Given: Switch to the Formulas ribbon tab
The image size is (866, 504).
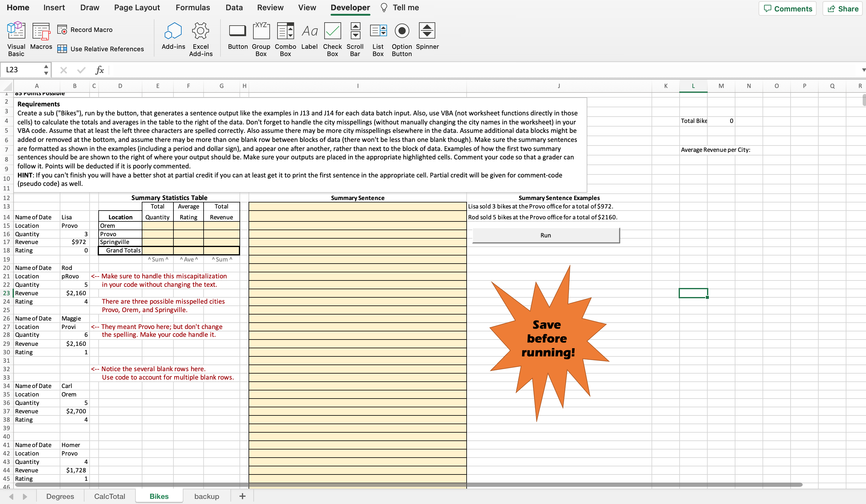Looking at the screenshot, I should [192, 7].
